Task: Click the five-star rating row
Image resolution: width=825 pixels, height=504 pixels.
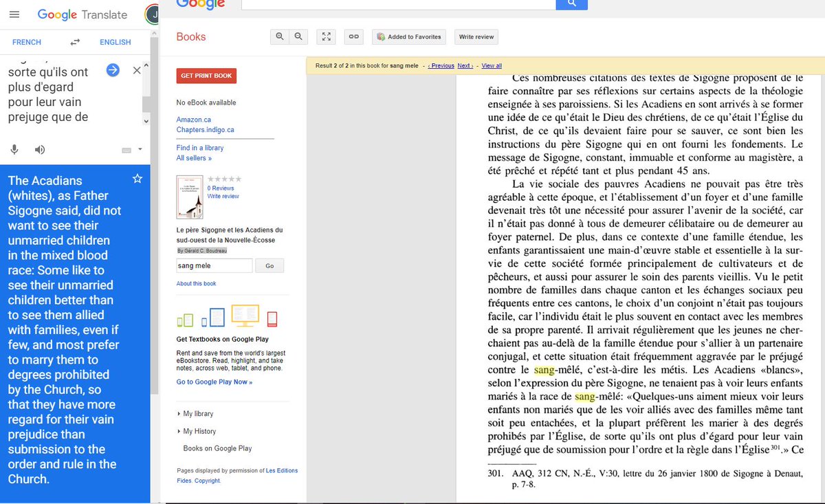Action: click(x=224, y=179)
